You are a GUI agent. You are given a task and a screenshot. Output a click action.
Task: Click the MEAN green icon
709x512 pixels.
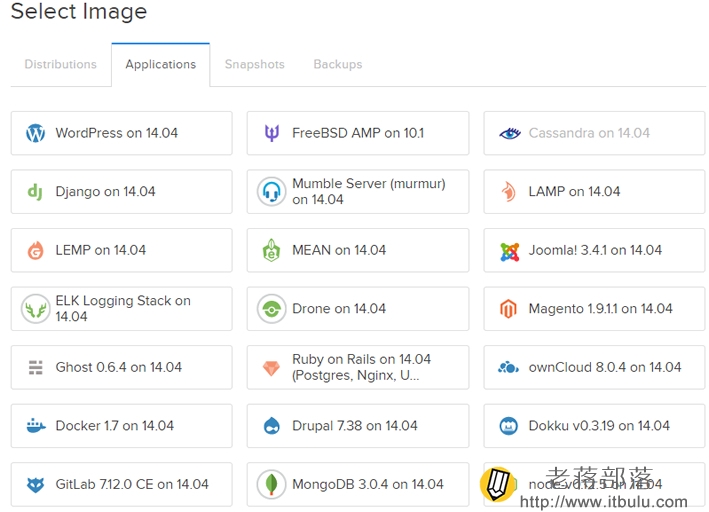click(271, 250)
